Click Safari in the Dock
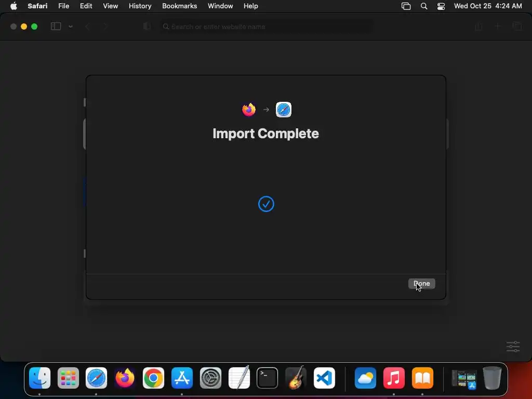This screenshot has width=532, height=399. [96, 378]
